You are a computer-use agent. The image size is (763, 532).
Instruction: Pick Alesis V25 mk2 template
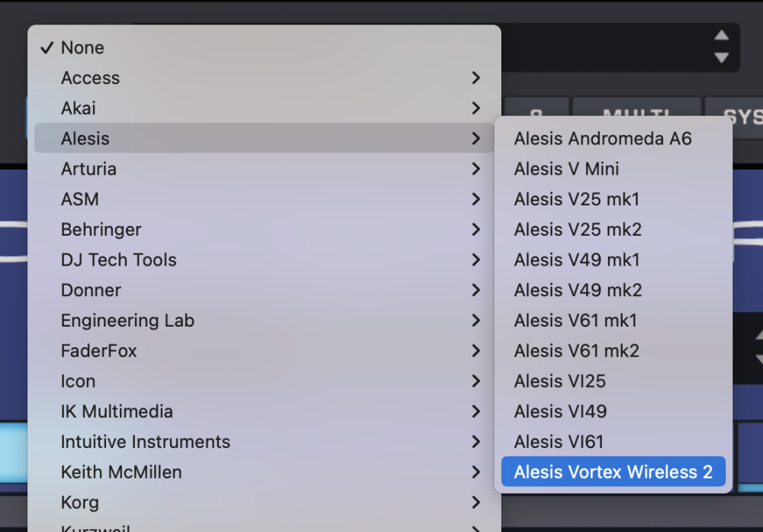coord(578,230)
